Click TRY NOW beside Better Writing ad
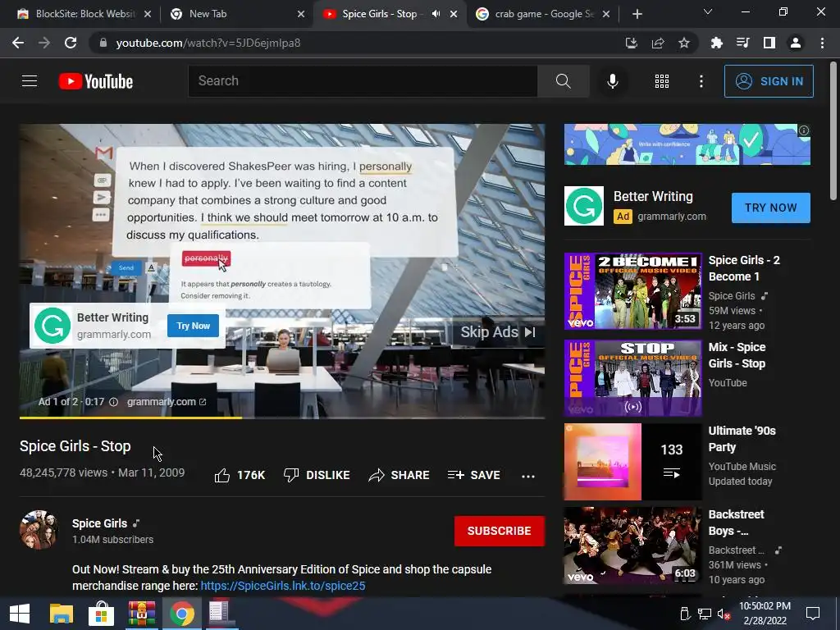Viewport: 840px width, 630px height. point(771,208)
